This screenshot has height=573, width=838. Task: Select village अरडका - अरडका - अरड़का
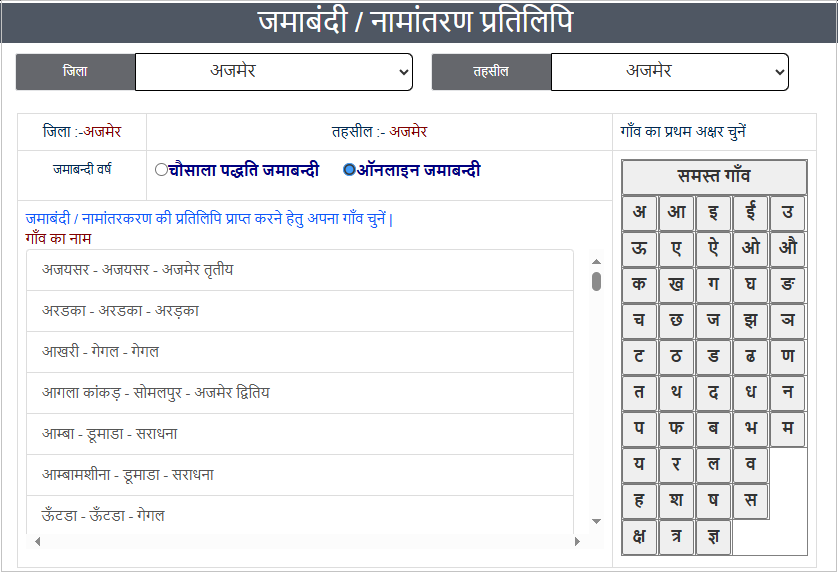[x=300, y=311]
